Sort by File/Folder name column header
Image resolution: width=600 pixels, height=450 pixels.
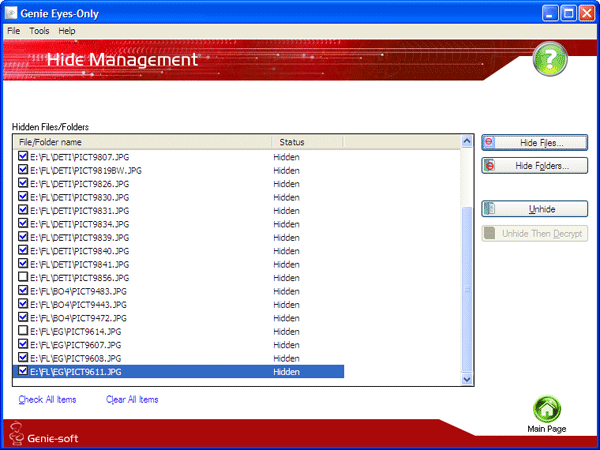[x=142, y=142]
